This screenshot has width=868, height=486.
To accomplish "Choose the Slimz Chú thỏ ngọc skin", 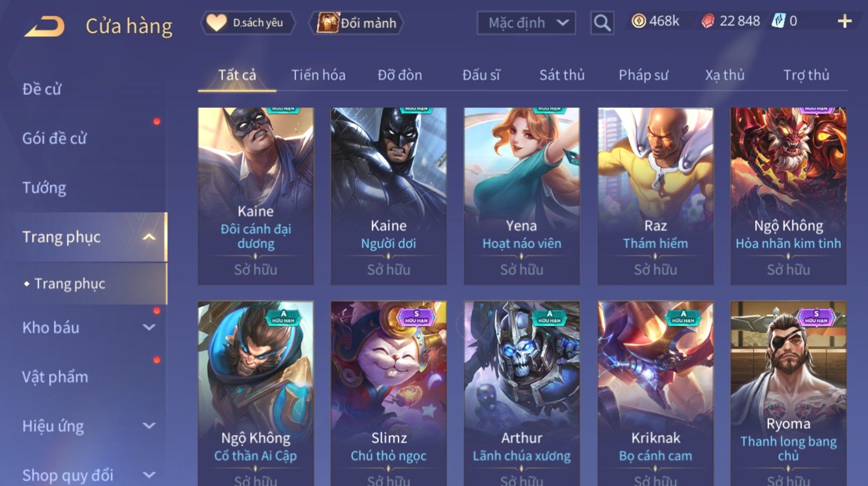I will coord(388,393).
